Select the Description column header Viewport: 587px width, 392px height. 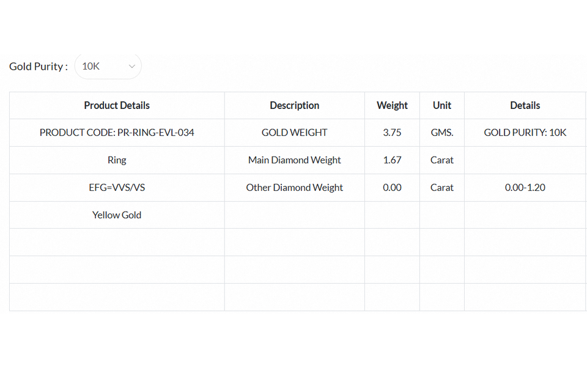point(294,105)
